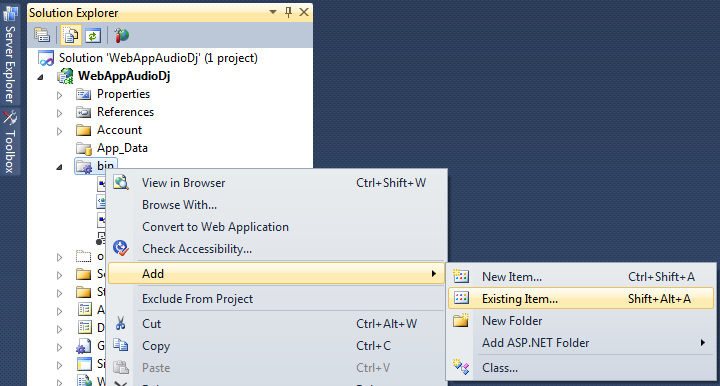Image resolution: width=720 pixels, height=386 pixels.
Task: Click the ASP.NET Configuration toolbar icon
Action: [122, 35]
